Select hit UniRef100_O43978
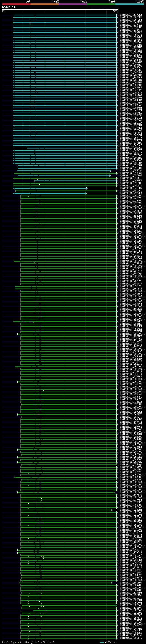 coord(131,550)
